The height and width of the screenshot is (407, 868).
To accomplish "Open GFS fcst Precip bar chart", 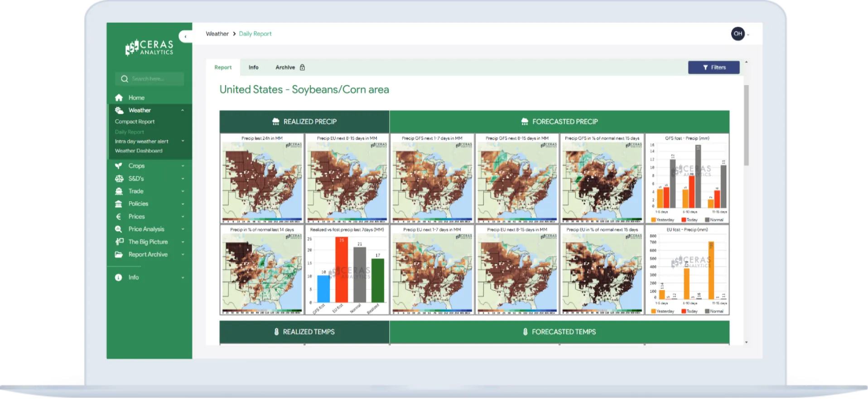I will 687,179.
